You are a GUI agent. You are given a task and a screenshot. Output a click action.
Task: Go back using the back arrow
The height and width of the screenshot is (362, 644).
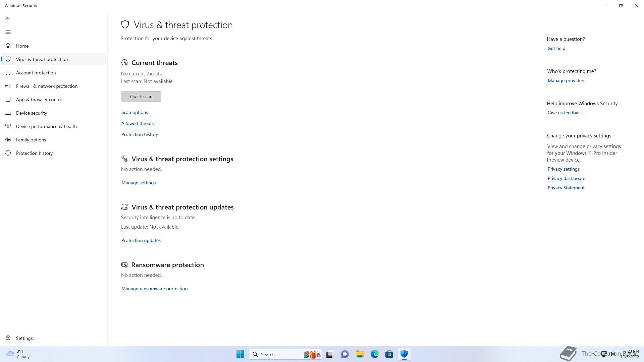point(8,19)
